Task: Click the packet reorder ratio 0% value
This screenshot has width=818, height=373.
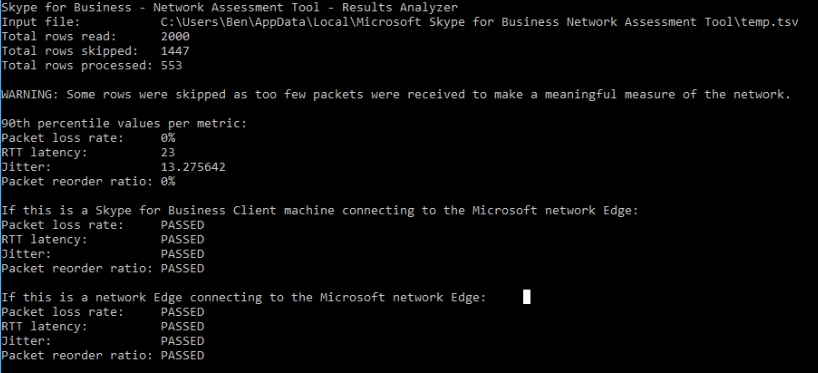Action: click(x=168, y=182)
